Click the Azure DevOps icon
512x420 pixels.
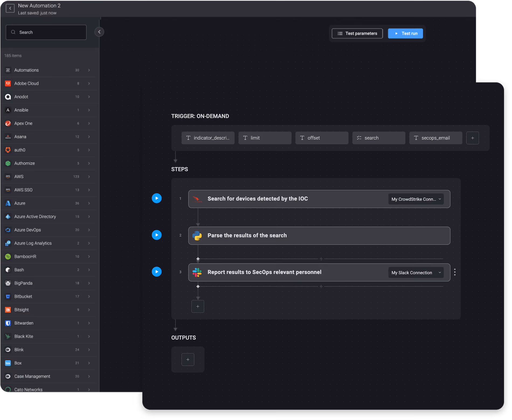point(8,230)
